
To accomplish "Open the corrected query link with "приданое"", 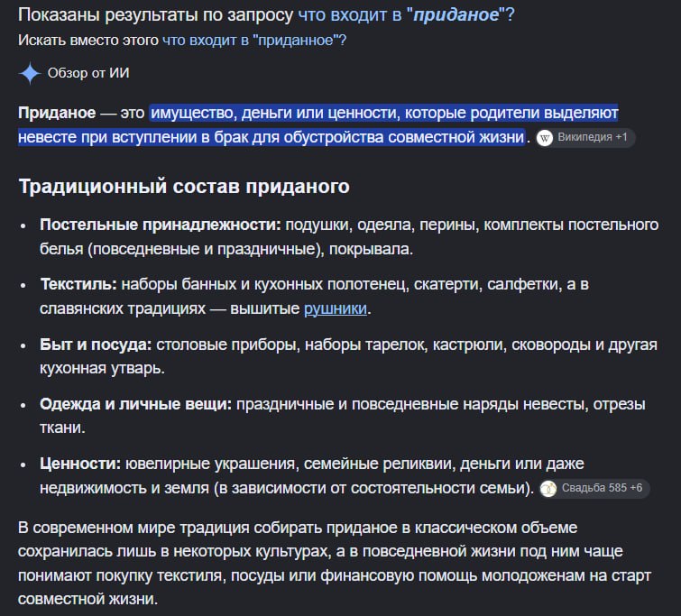I will pos(406,14).
